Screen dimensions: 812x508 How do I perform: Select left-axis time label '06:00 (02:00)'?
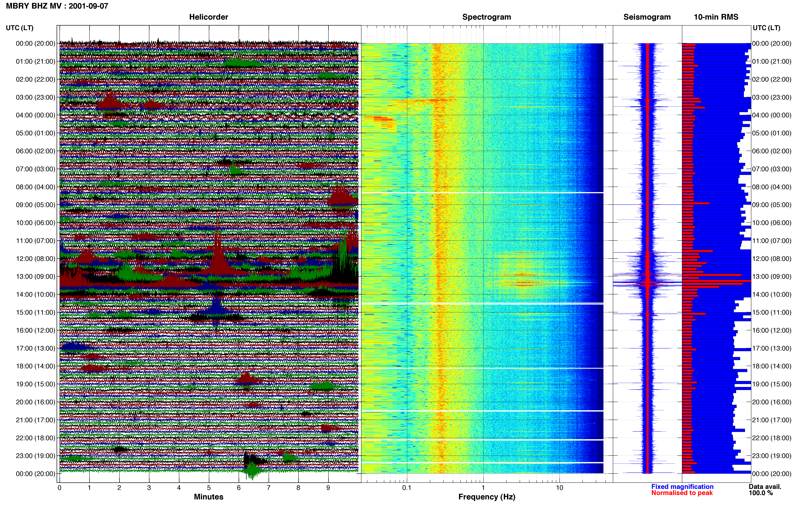(x=36, y=151)
